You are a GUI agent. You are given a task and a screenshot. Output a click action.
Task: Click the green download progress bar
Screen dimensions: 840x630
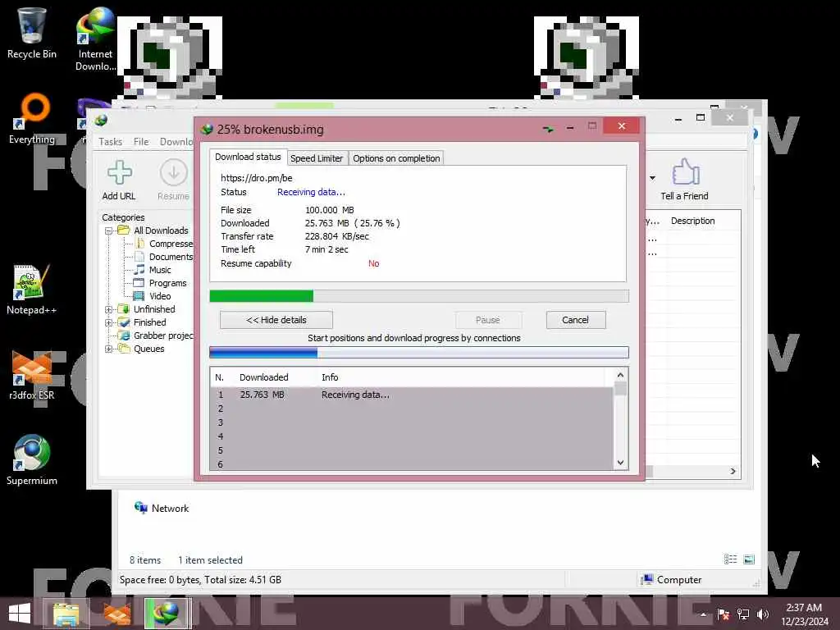tap(419, 295)
